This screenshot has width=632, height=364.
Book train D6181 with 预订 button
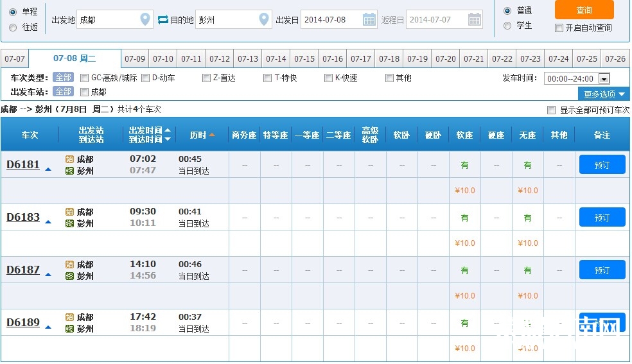(602, 165)
